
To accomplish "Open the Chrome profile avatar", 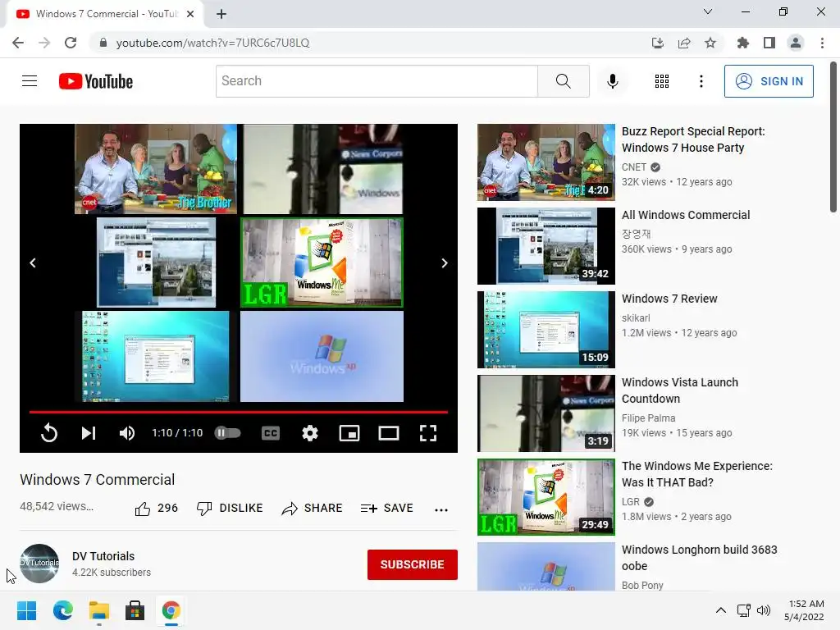I will point(796,43).
